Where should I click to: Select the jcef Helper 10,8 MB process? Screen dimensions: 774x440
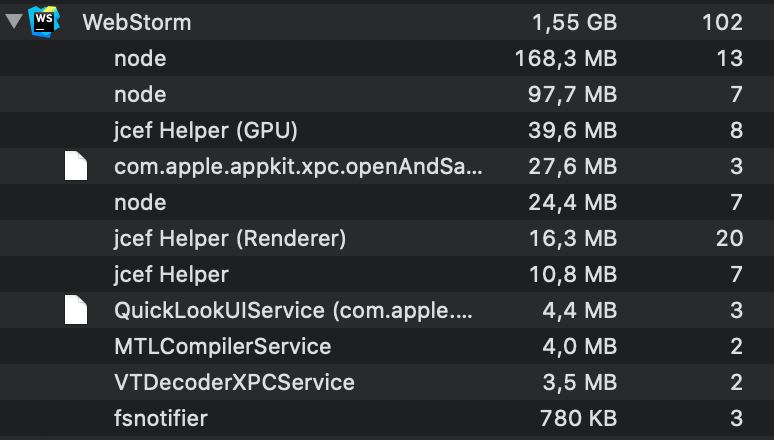tap(387, 275)
